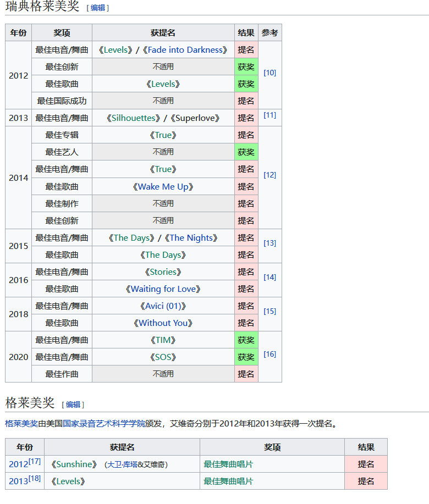Click the 获奖 result for 《TIM》
Viewport: 429px width, 504px height.
pyautogui.click(x=246, y=340)
